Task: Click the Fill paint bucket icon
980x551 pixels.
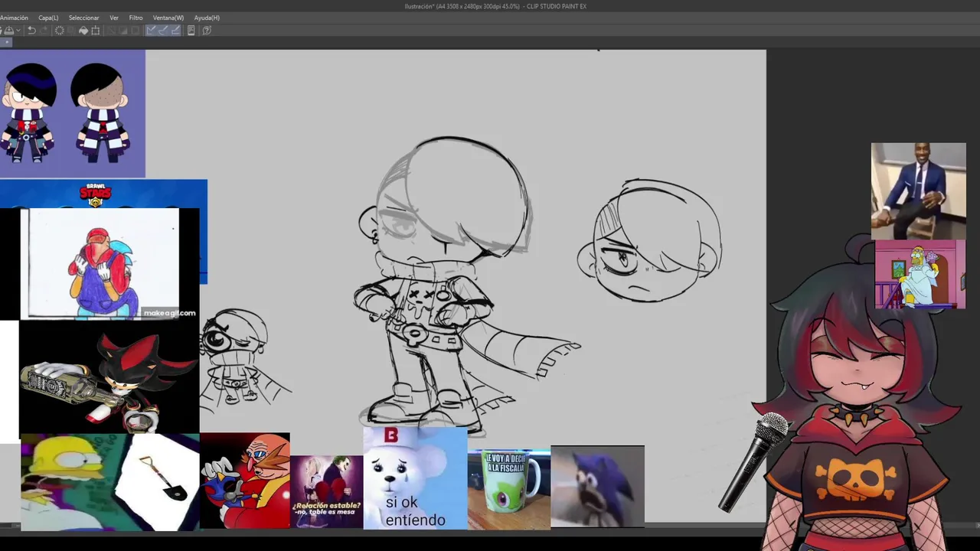Action: pyautogui.click(x=83, y=31)
